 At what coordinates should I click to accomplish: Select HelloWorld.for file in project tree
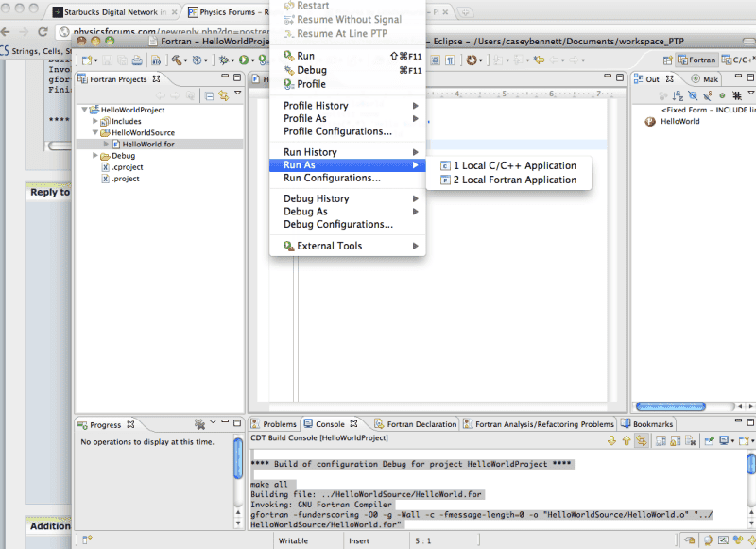(147, 144)
